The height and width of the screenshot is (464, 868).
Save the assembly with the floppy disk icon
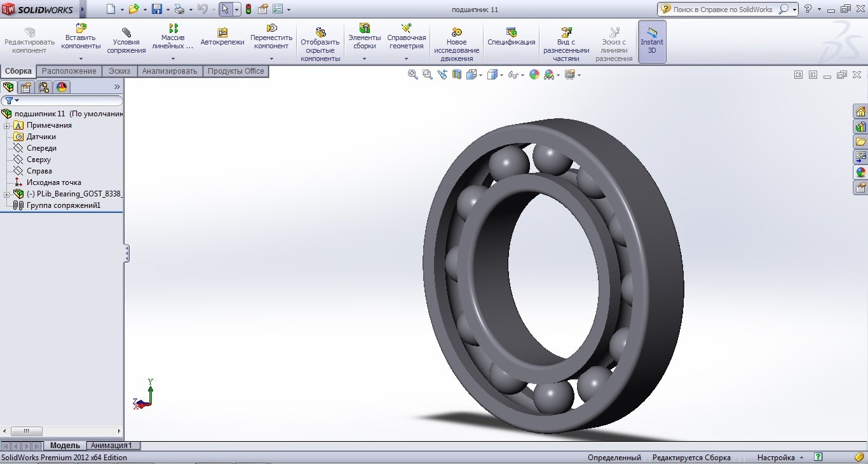[157, 9]
